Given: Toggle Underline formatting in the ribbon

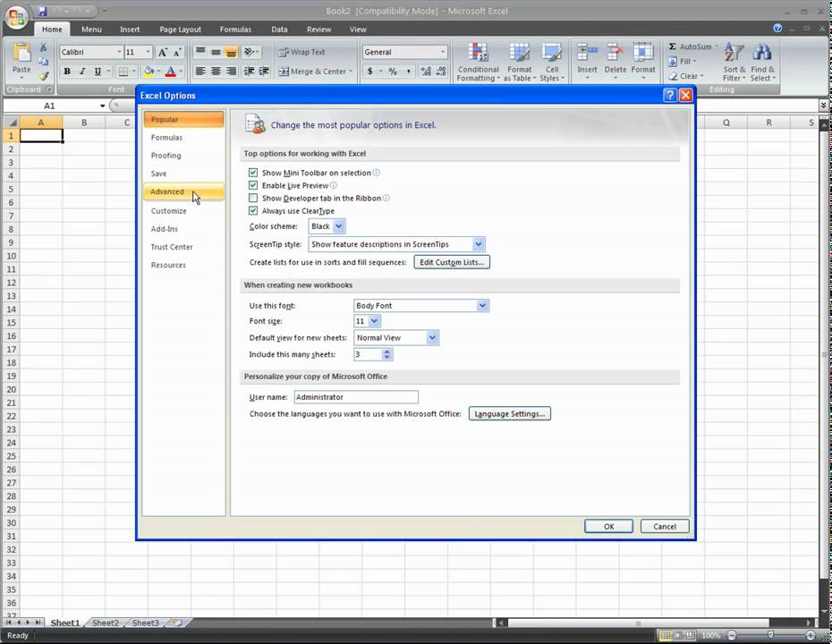Looking at the screenshot, I should click(98, 71).
